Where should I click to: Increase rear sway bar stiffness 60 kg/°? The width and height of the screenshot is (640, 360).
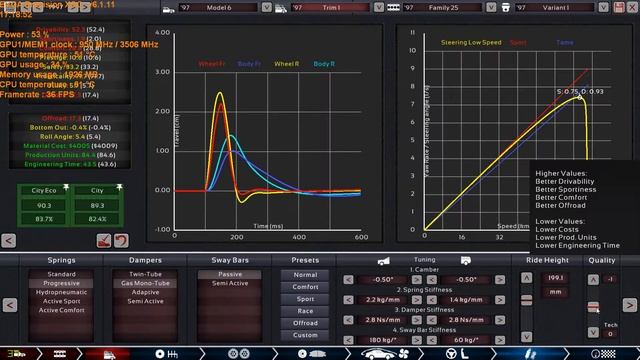pos(500,340)
